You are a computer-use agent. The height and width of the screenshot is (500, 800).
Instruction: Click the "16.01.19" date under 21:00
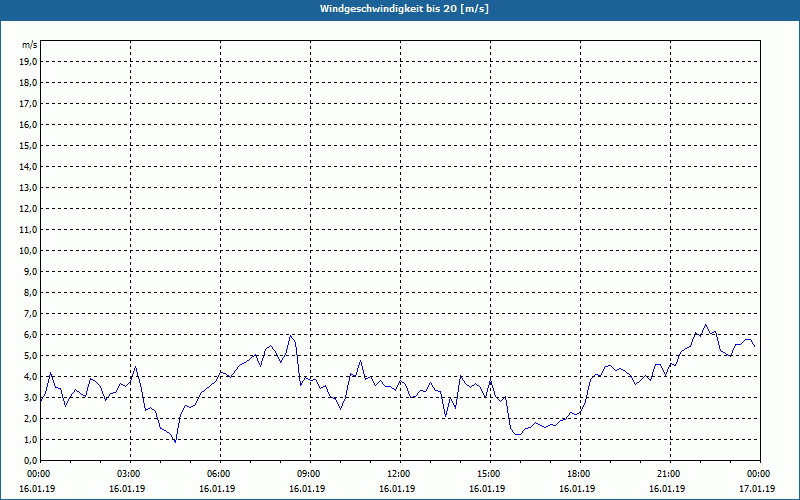pyautogui.click(x=667, y=489)
